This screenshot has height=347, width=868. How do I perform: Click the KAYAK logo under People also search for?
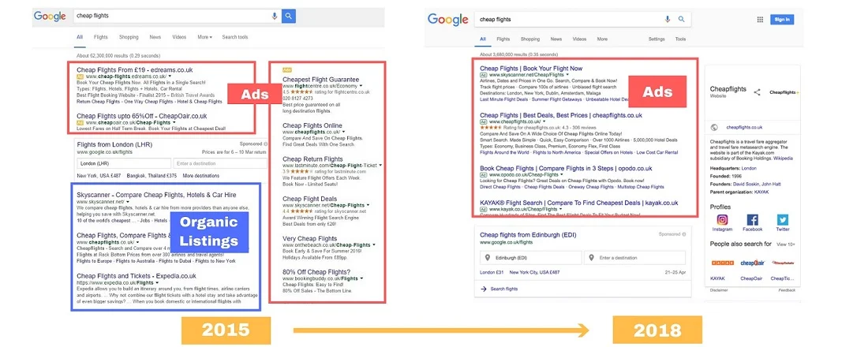[722, 263]
